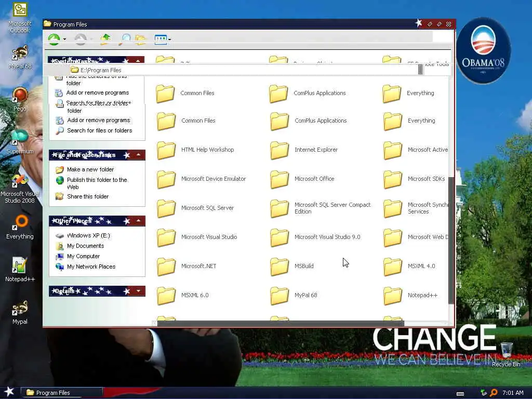Screen dimensions: 532x399
Task: Select the Microsoft SQL Server folder
Action: [x=195, y=208]
